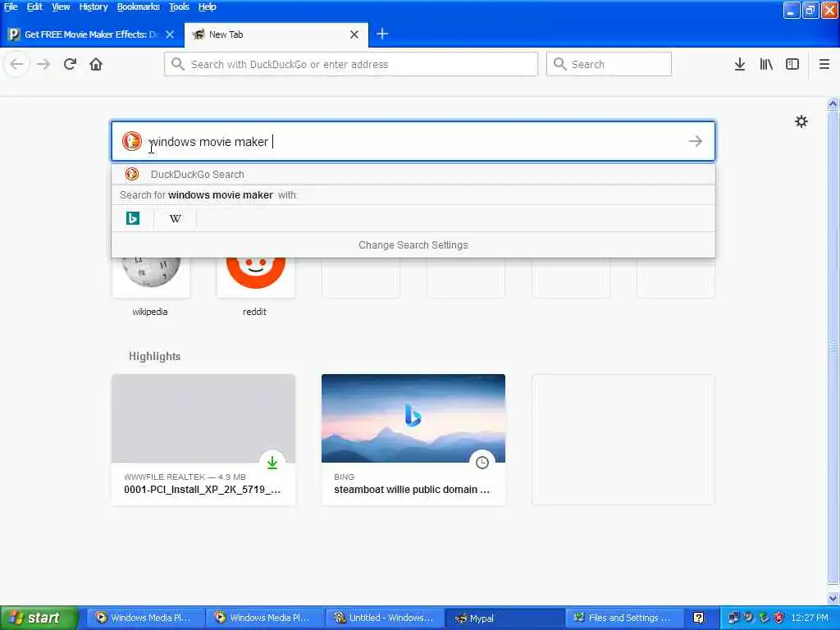Switch to Files and Settings taskbar item
This screenshot has width=840, height=630.
pos(624,619)
